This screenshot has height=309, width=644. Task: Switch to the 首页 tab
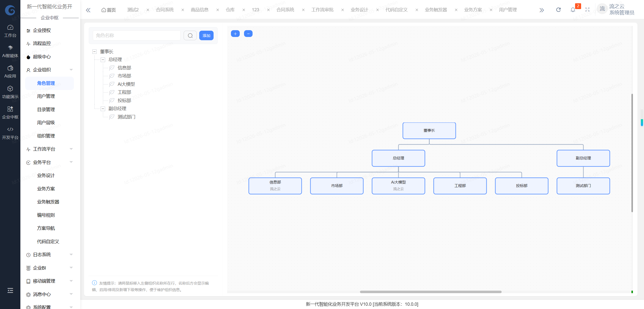click(x=109, y=10)
